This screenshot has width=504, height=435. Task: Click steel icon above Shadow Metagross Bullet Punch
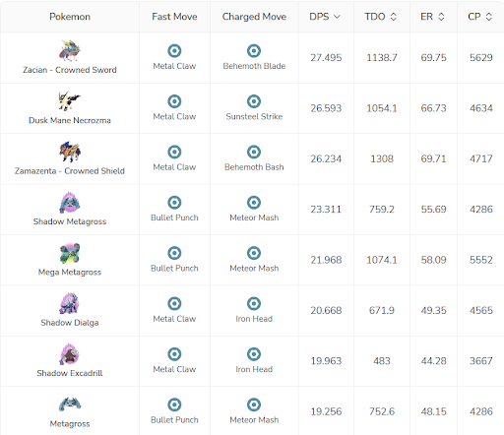click(174, 203)
